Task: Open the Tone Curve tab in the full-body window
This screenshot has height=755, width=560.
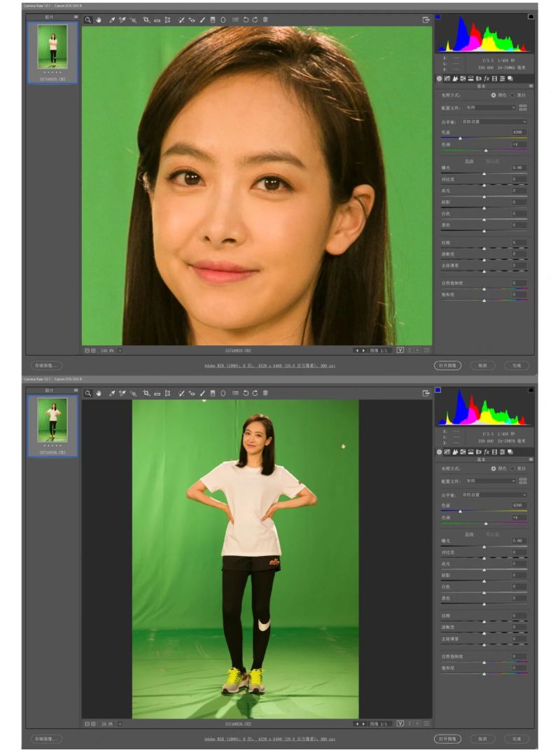Action: tap(447, 452)
